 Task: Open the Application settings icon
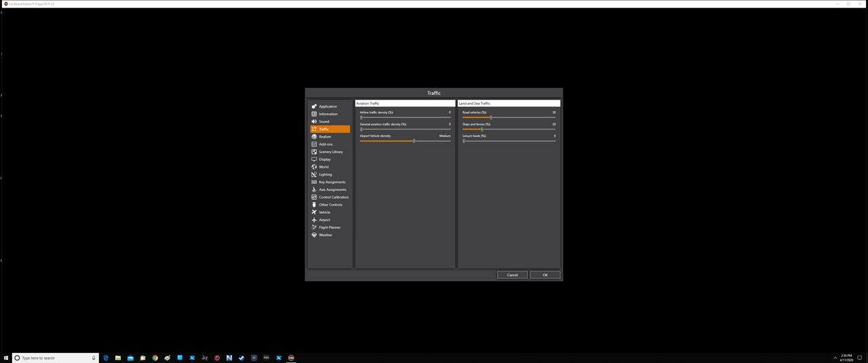coord(314,106)
